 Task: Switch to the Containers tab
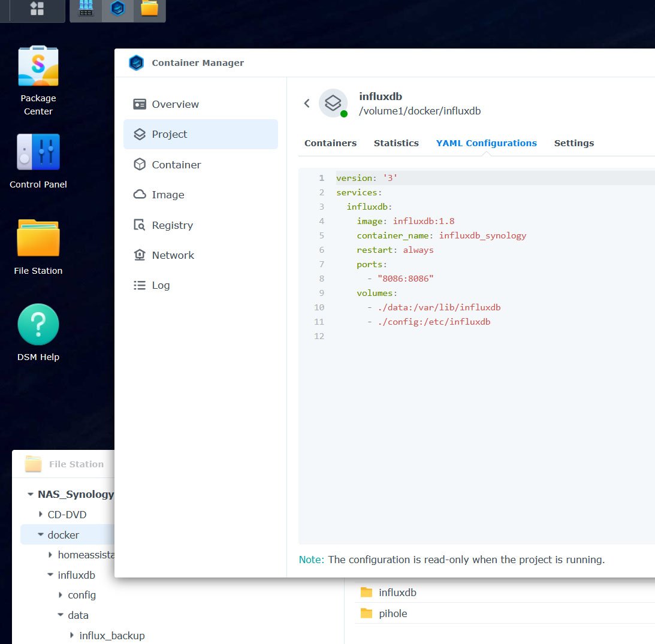coord(330,143)
